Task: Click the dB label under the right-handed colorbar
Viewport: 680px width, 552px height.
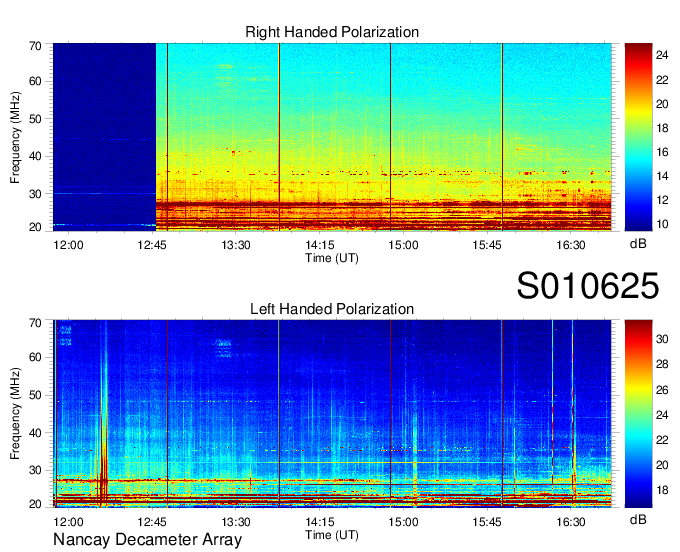Action: pos(638,244)
